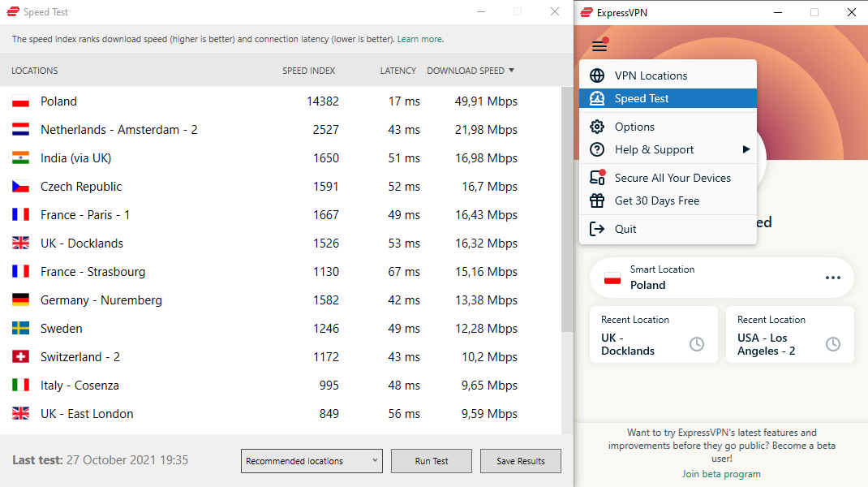Viewport: 868px width, 487px height.
Task: Click the Switzerland flag icon
Action: click(x=20, y=356)
